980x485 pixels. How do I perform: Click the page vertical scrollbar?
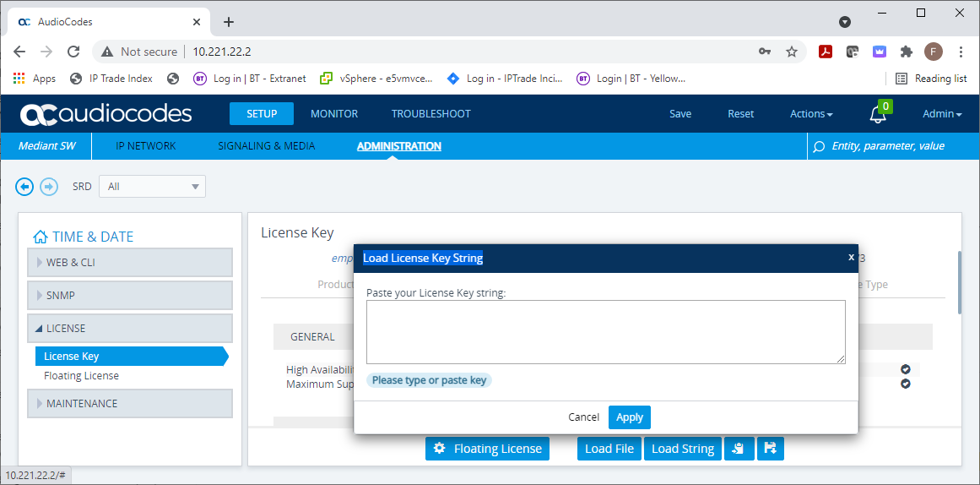point(960,282)
